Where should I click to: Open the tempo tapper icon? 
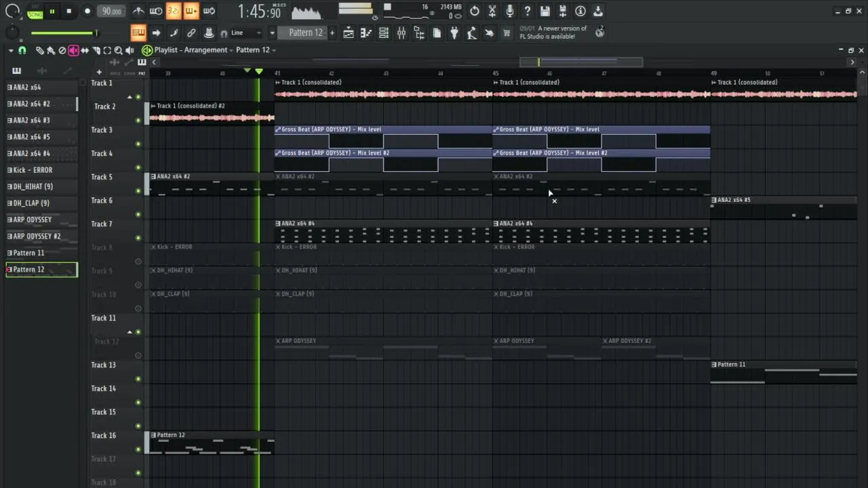[x=472, y=33]
